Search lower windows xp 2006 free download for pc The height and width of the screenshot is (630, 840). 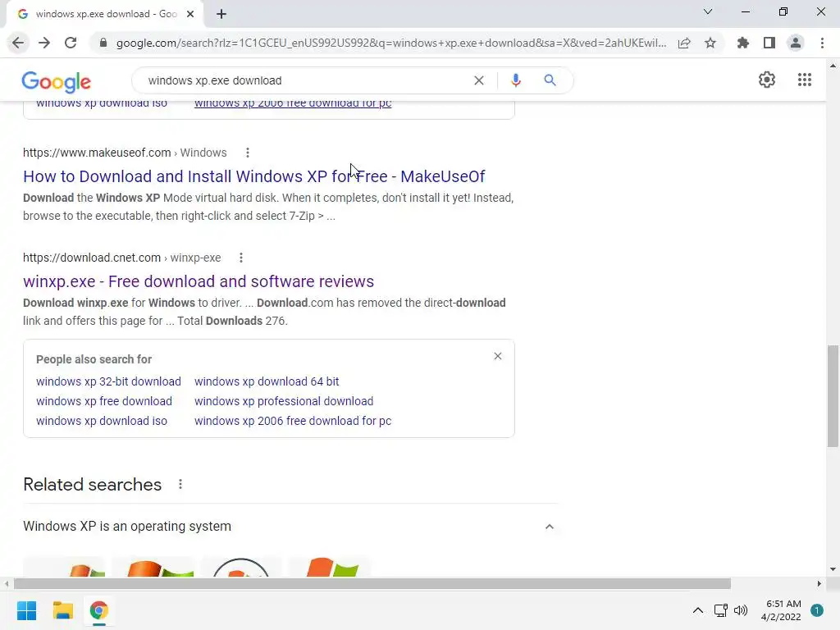[293, 421]
